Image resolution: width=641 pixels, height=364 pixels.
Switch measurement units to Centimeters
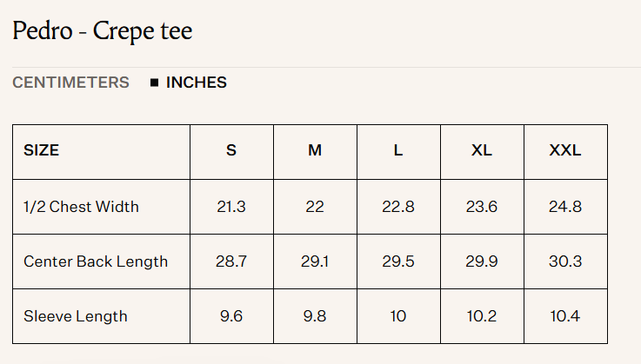pyautogui.click(x=70, y=83)
